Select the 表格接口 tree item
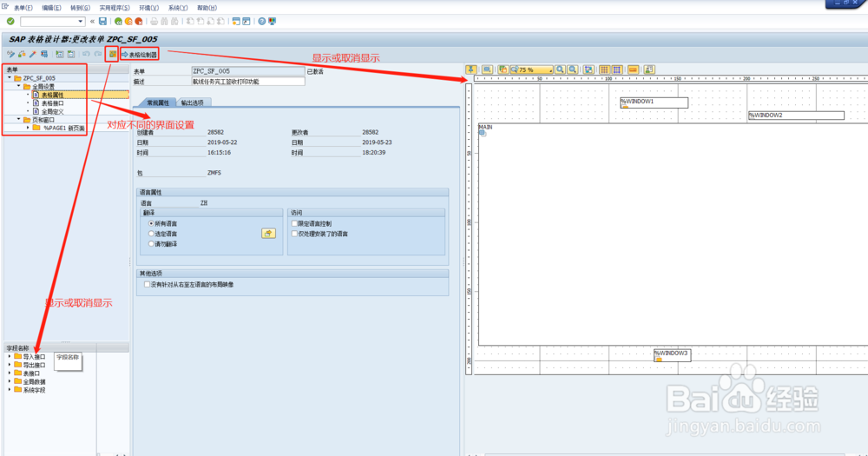The height and width of the screenshot is (456, 868). click(53, 103)
